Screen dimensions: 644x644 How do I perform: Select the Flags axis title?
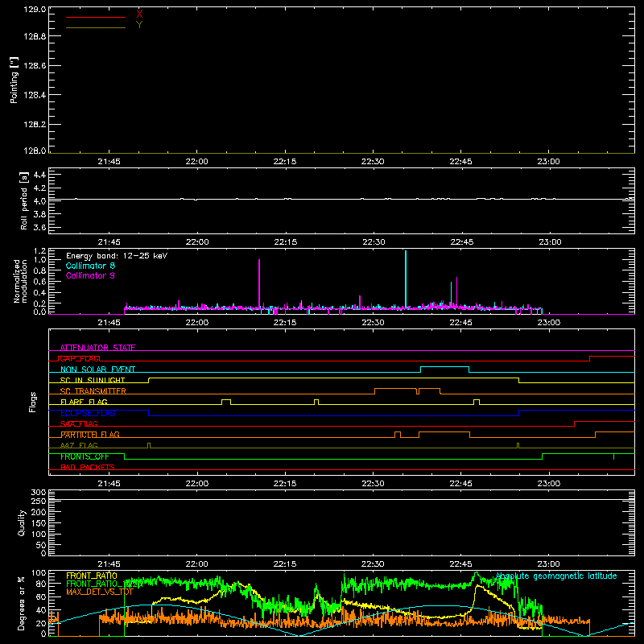click(32, 402)
